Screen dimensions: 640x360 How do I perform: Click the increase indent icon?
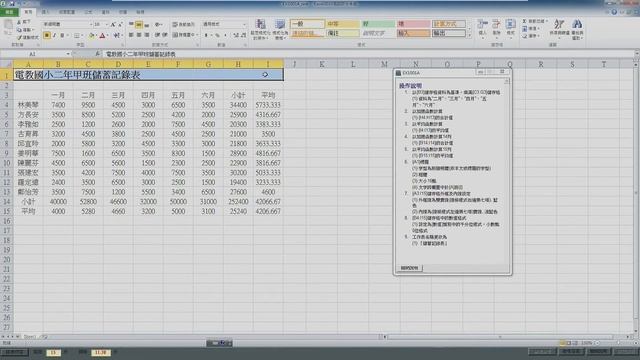click(164, 35)
